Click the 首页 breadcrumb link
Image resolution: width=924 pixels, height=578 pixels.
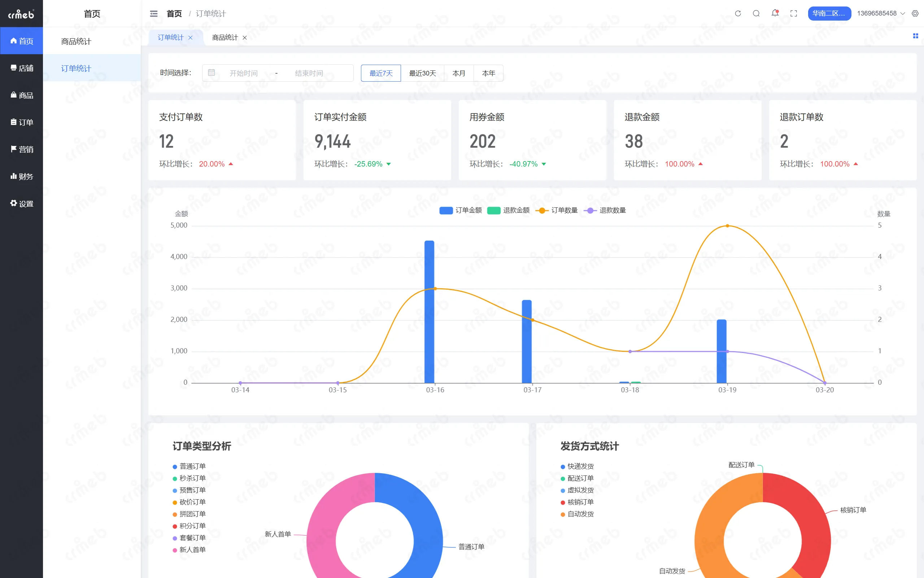174,14
